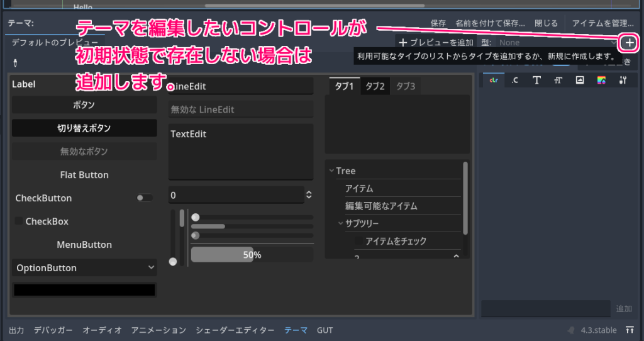Screen dimensions: 644x341
Task: Click the vertical scrollbar beside sliders
Action: click(x=182, y=238)
